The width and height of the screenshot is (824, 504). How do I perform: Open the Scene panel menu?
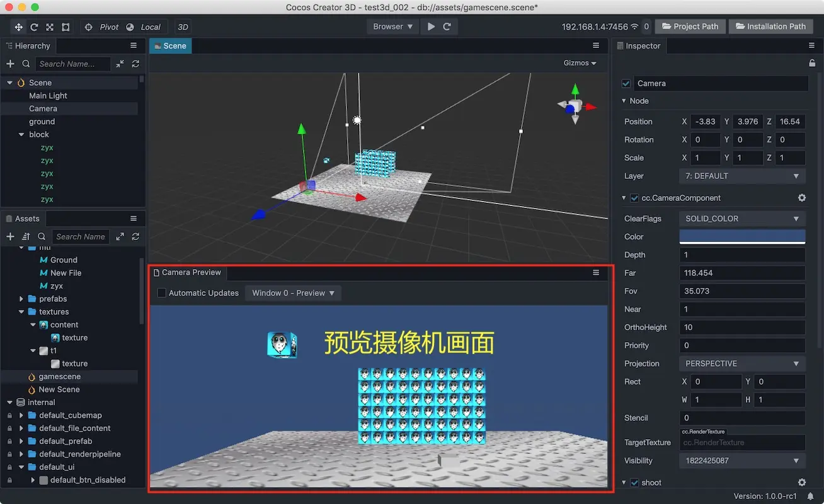coord(596,46)
